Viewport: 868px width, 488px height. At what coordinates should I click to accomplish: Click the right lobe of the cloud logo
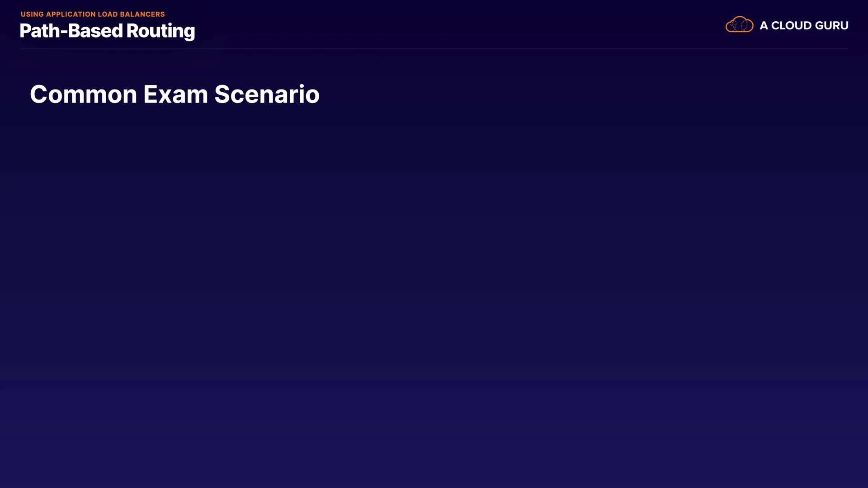click(746, 26)
